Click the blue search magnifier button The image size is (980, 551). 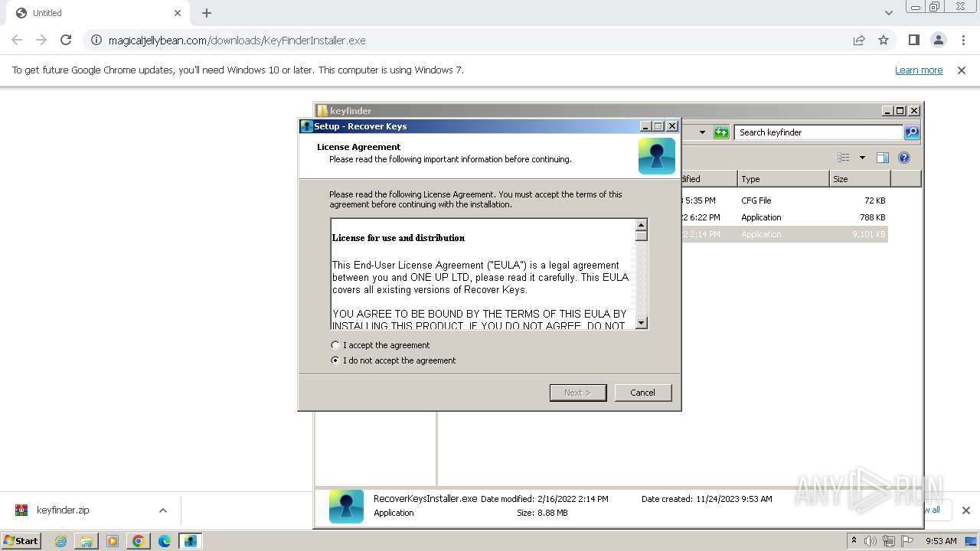click(x=911, y=132)
